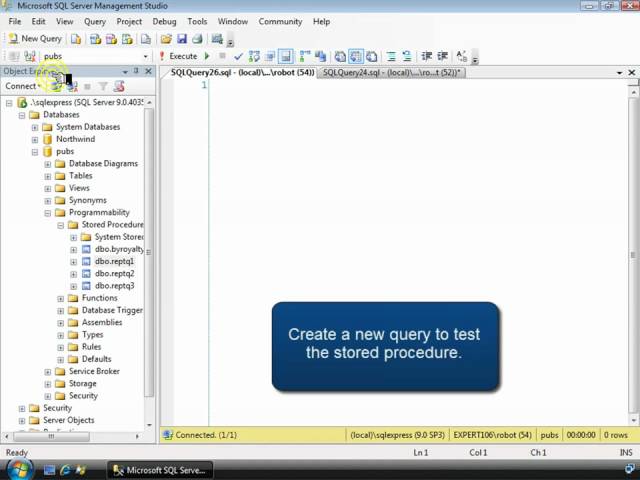Click the Cancel Executing Query stop icon
This screenshot has height=480, width=640.
222,56
